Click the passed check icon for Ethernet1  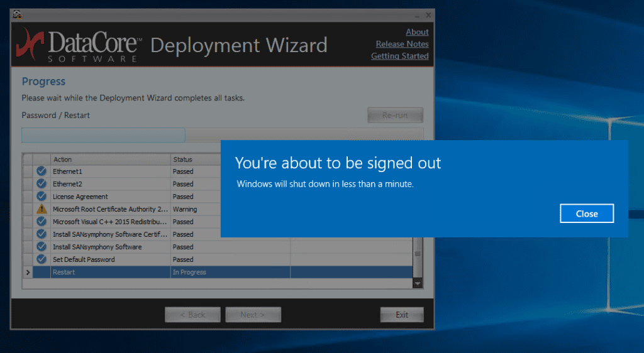[42, 171]
